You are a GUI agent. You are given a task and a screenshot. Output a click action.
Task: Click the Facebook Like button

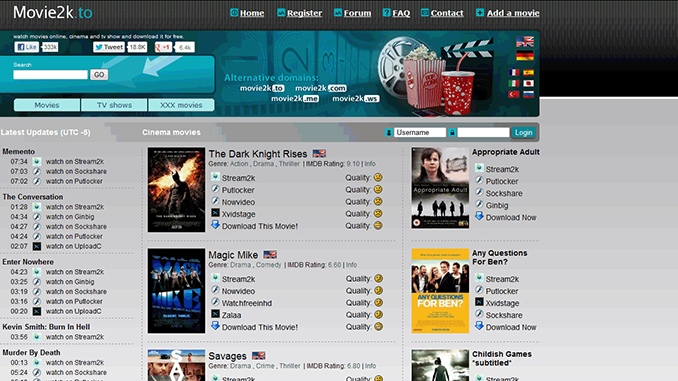tap(26, 47)
